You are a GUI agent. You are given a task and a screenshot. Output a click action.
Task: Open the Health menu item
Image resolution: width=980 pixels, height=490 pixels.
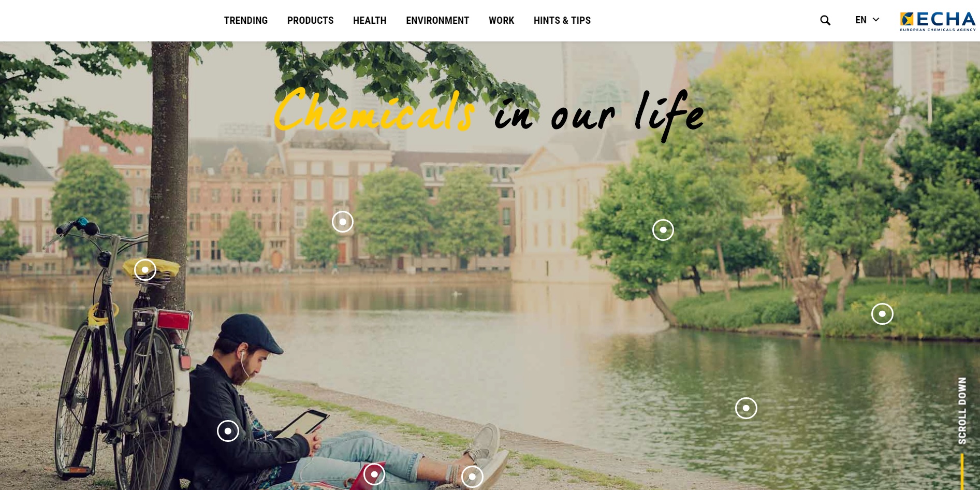[x=370, y=21]
